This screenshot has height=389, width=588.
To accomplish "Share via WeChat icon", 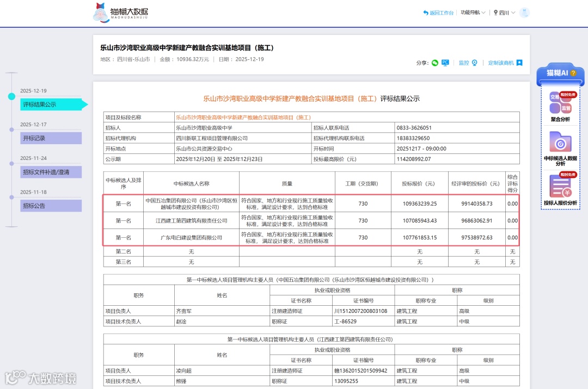I will point(435,63).
